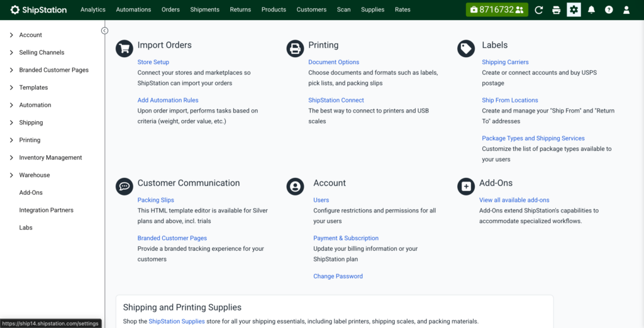Go to the Analytics menu
The width and height of the screenshot is (644, 328).
coord(93,10)
